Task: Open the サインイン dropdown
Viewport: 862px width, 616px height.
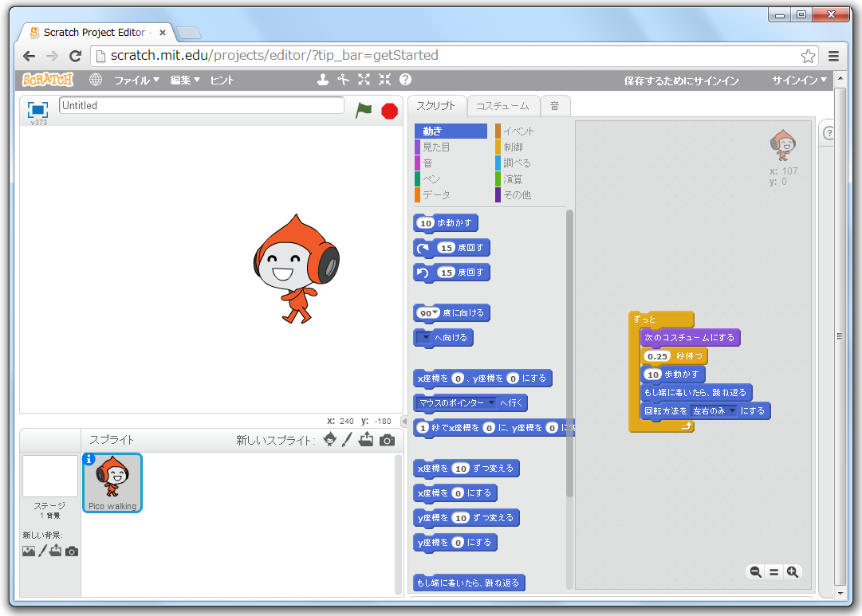Action: 799,80
